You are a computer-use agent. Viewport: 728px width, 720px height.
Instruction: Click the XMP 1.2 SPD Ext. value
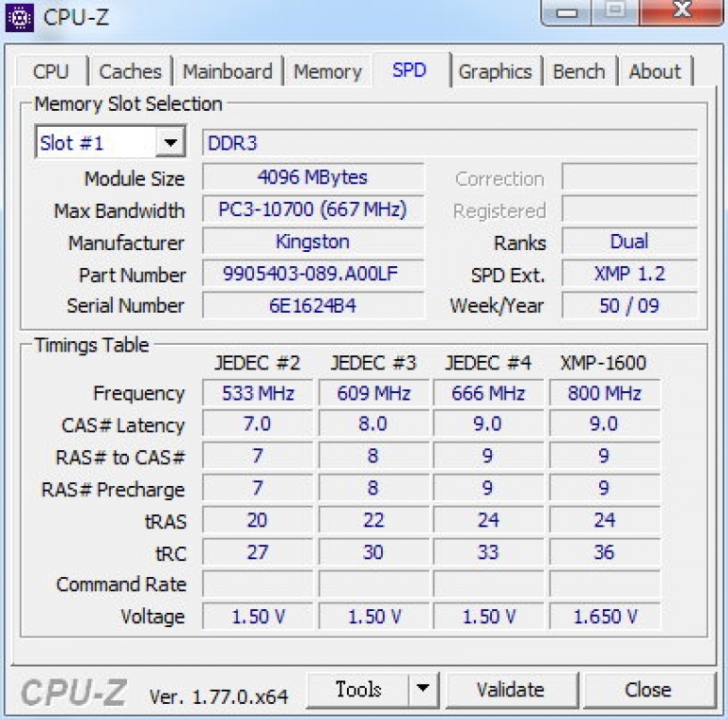click(629, 274)
